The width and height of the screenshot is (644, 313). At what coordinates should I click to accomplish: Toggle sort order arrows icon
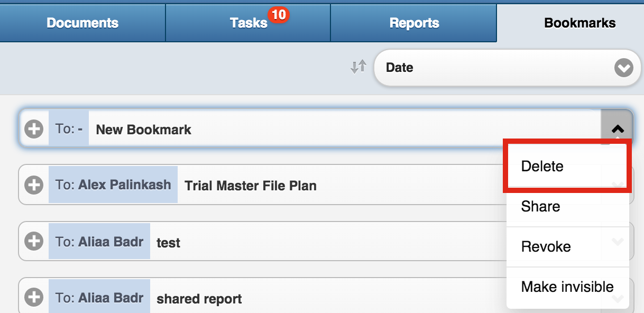tap(358, 67)
